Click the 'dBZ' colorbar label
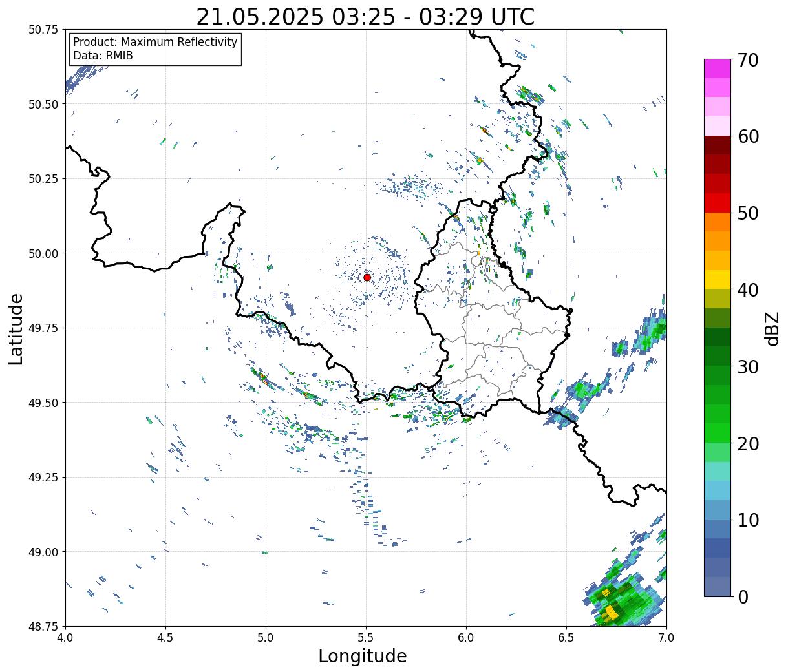This screenshot has height=672, width=788. coord(772,328)
